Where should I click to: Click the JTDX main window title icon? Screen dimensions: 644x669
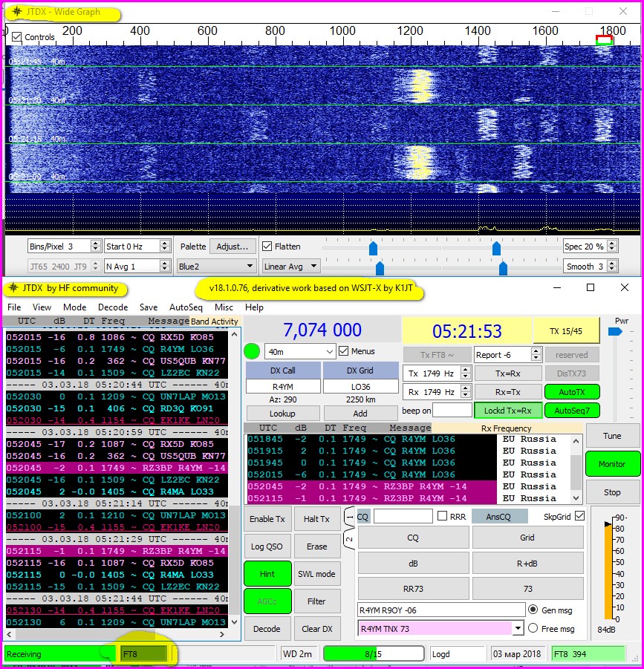coord(13,288)
